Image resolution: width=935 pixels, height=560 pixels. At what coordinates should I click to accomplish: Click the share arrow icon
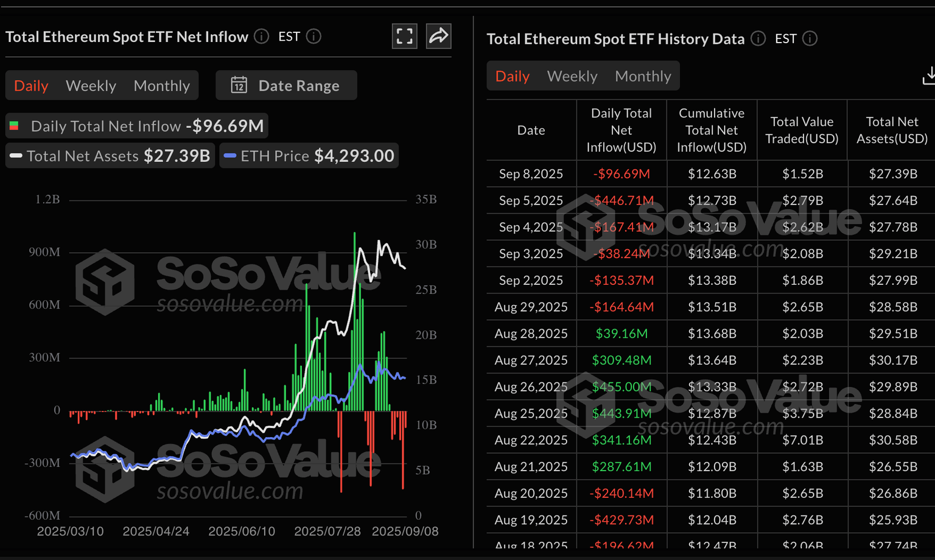(x=438, y=37)
